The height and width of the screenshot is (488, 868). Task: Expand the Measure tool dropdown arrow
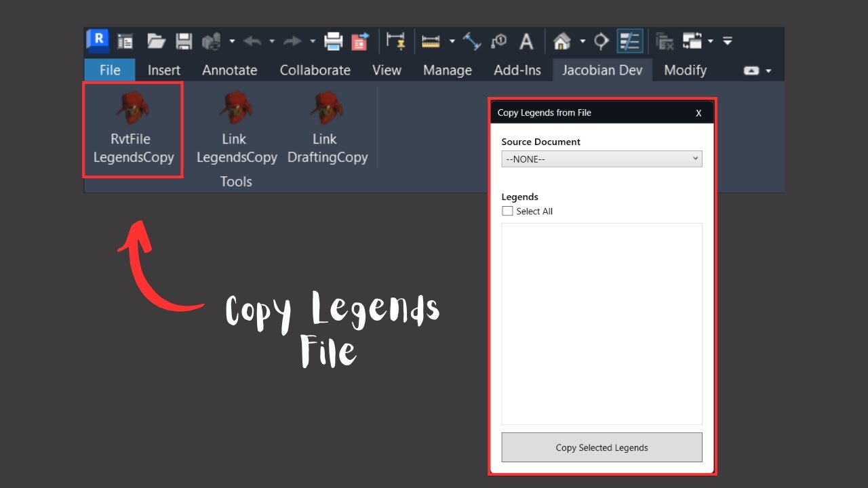(452, 41)
